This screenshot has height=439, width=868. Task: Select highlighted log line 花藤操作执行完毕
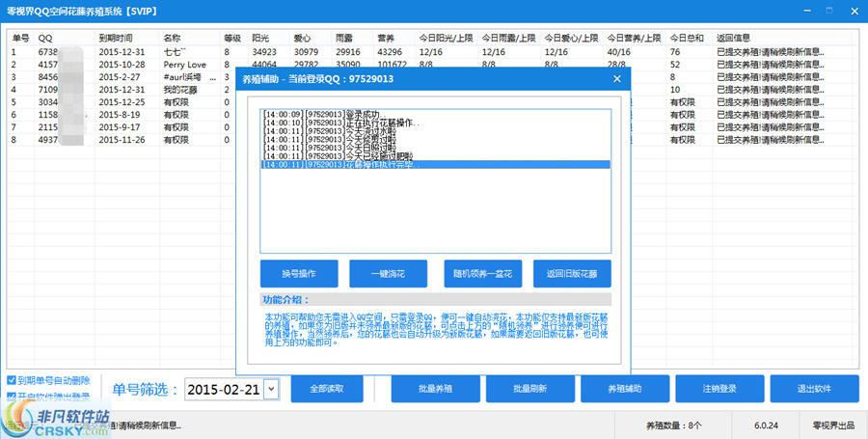point(436,164)
